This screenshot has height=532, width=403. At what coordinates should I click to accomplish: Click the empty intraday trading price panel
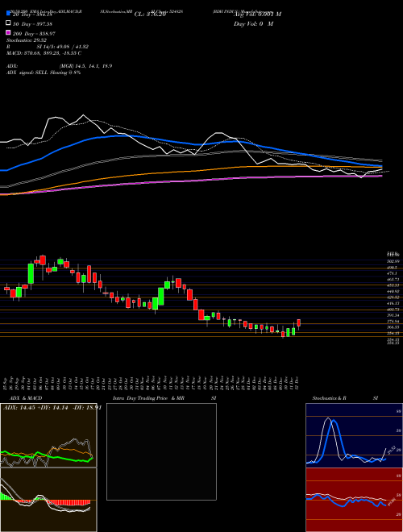[161, 451]
